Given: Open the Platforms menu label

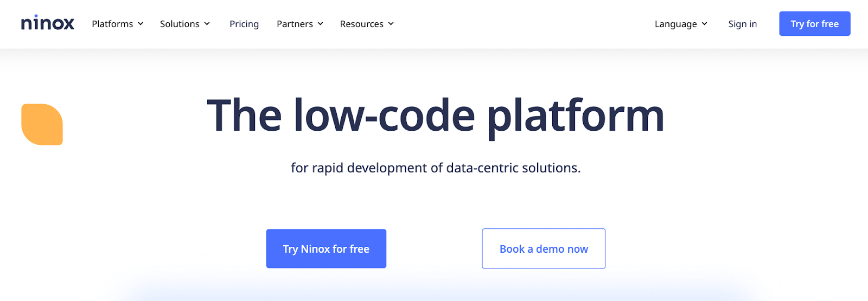Looking at the screenshot, I should click(x=112, y=24).
